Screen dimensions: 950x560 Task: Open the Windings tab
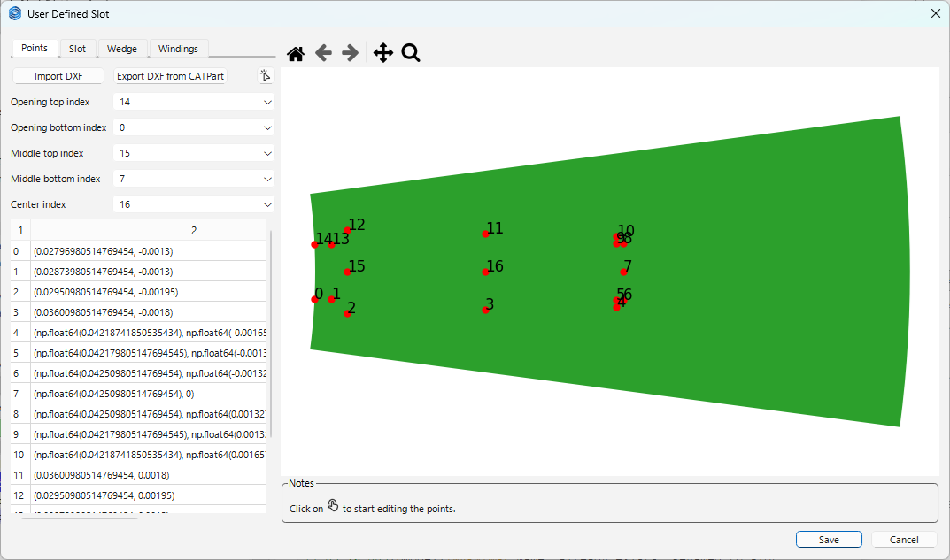pyautogui.click(x=178, y=49)
